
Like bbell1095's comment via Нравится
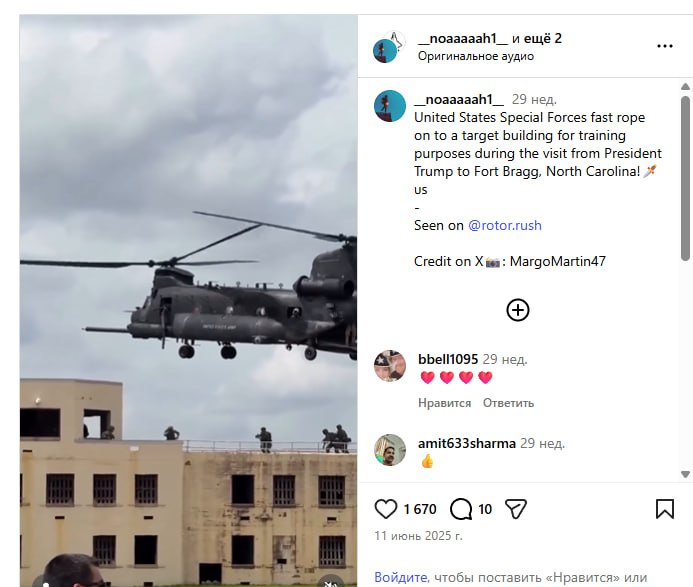[445, 403]
